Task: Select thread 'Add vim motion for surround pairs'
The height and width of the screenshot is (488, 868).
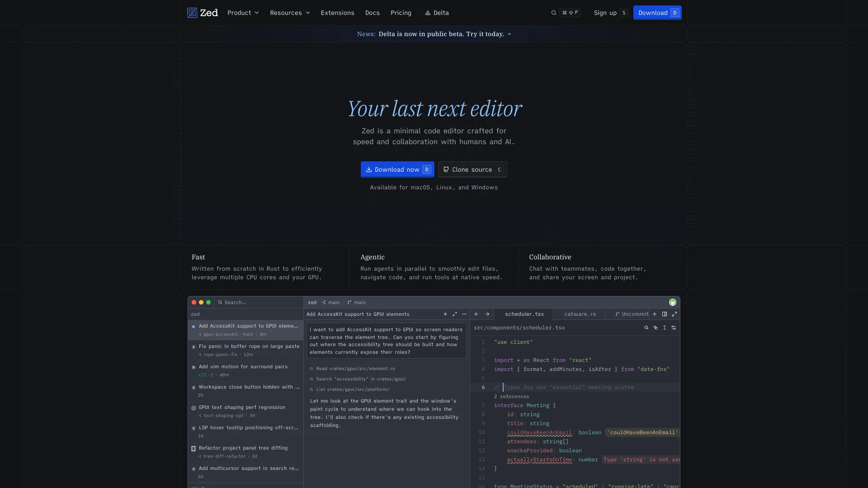Action: [246, 371]
